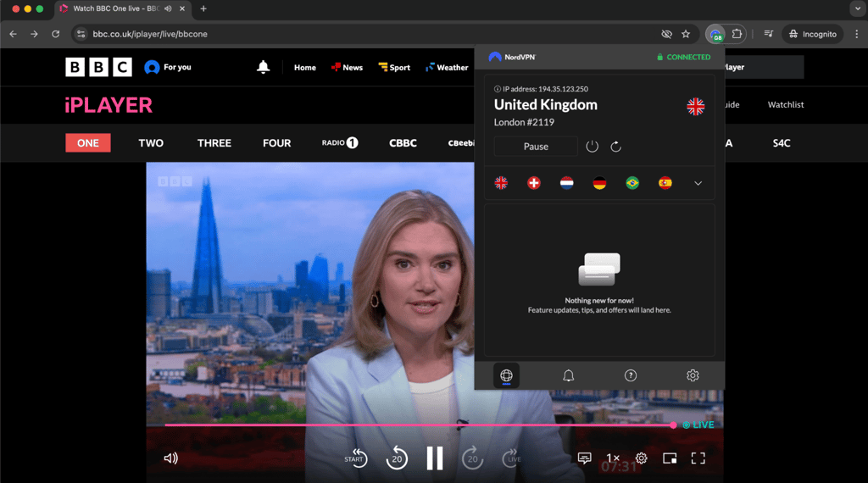
Task: Restart programme from START
Action: (x=356, y=458)
